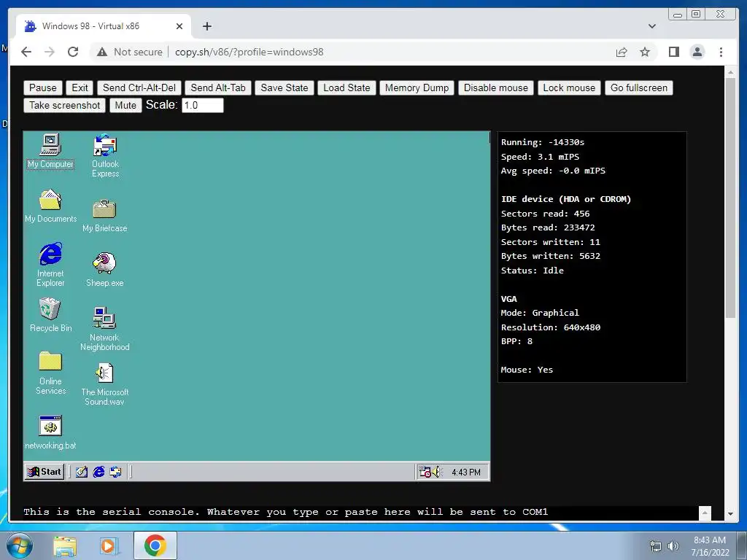Pause the emulator
This screenshot has height=560, width=747.
pyautogui.click(x=43, y=87)
